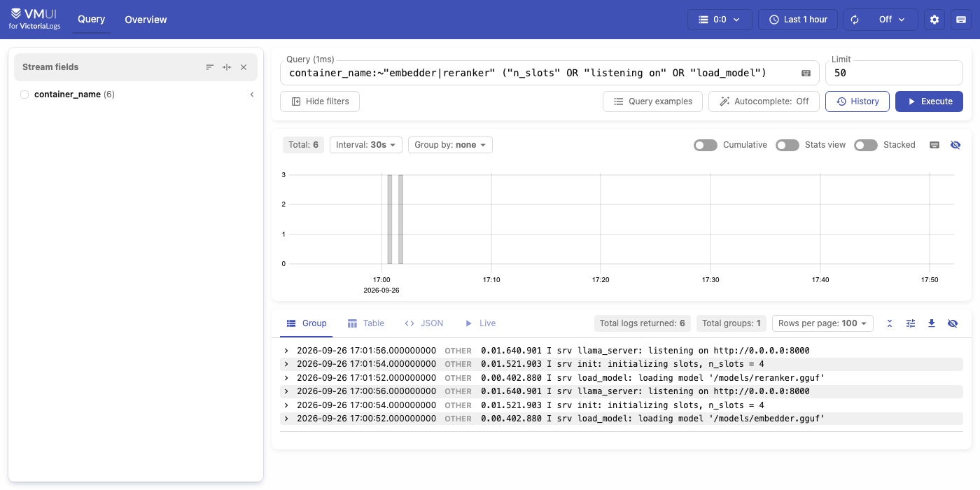Click keyboard icon inside query box

[806, 73]
